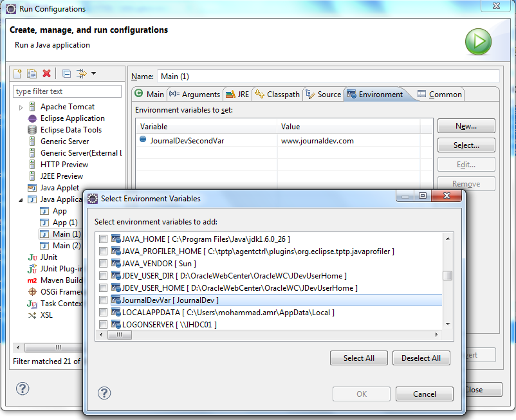Click the variables list scroll left arrow

click(x=101, y=335)
